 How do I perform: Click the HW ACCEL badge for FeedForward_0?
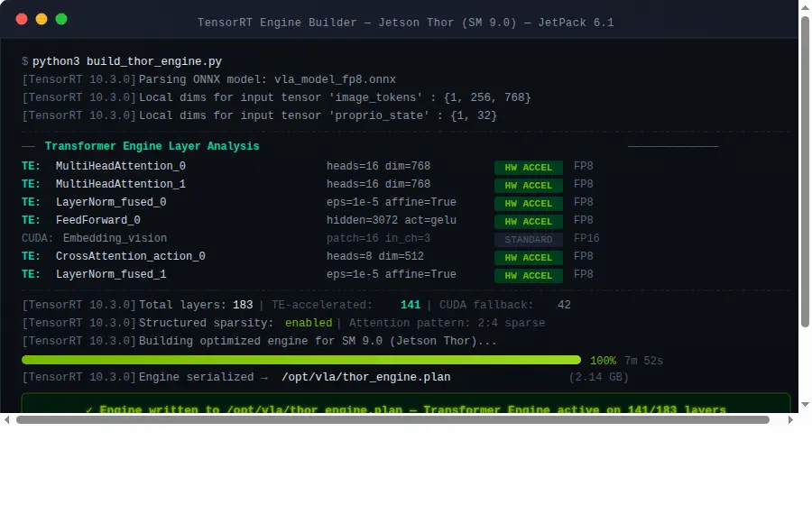pos(528,222)
